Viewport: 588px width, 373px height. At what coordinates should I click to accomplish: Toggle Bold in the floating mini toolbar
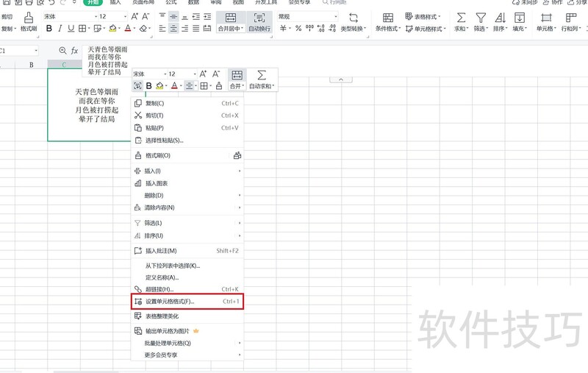[149, 86]
